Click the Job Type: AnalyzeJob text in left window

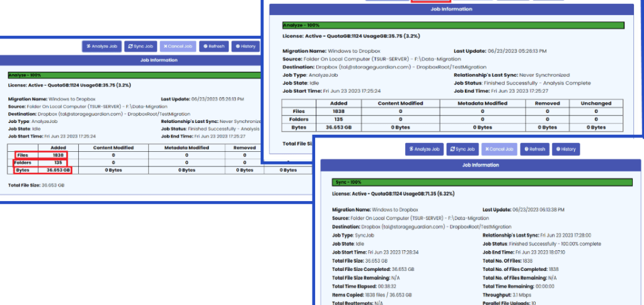coord(33,122)
